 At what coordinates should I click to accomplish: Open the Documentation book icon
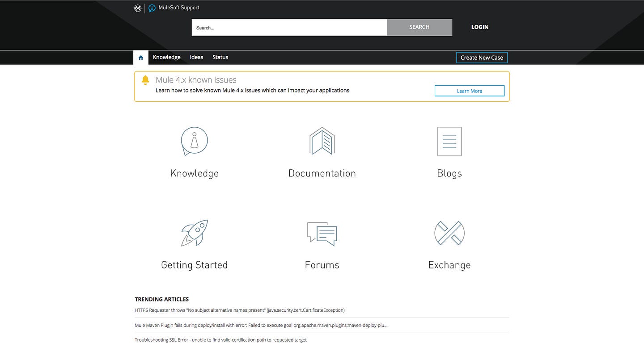322,141
